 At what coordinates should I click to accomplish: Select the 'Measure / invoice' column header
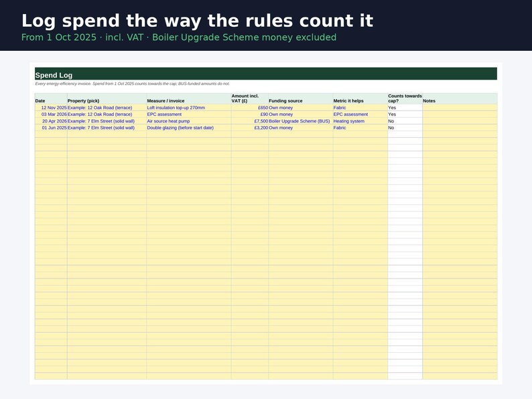[x=189, y=98]
